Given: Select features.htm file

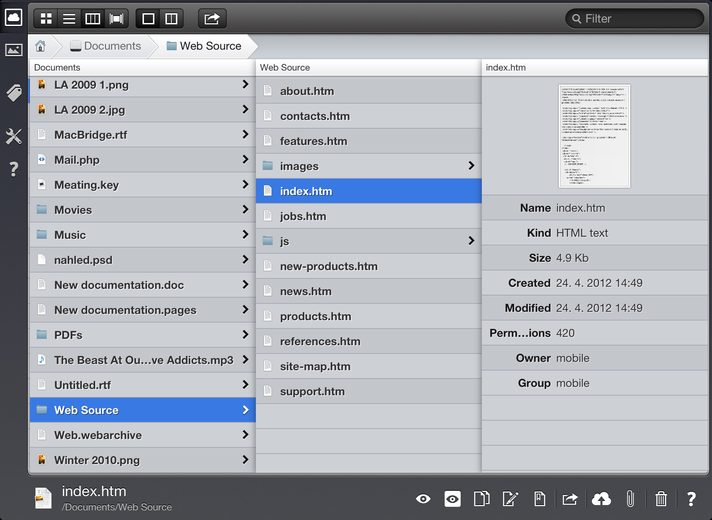Looking at the screenshot, I should pyautogui.click(x=368, y=141).
